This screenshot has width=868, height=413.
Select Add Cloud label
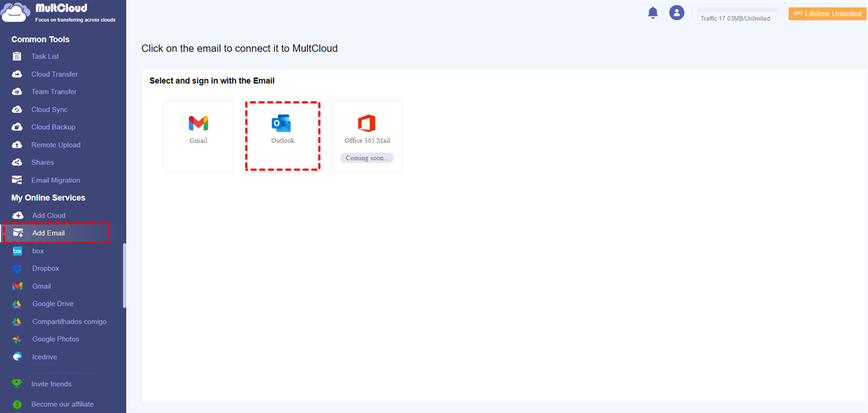pyautogui.click(x=48, y=216)
